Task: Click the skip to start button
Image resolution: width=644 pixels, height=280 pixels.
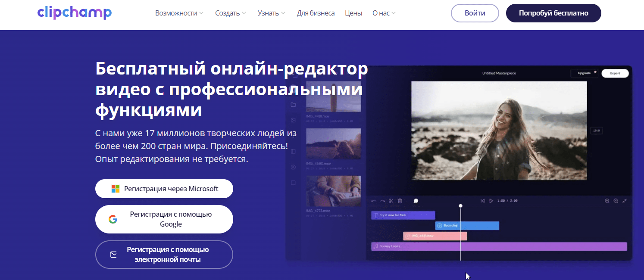Action: point(483,201)
